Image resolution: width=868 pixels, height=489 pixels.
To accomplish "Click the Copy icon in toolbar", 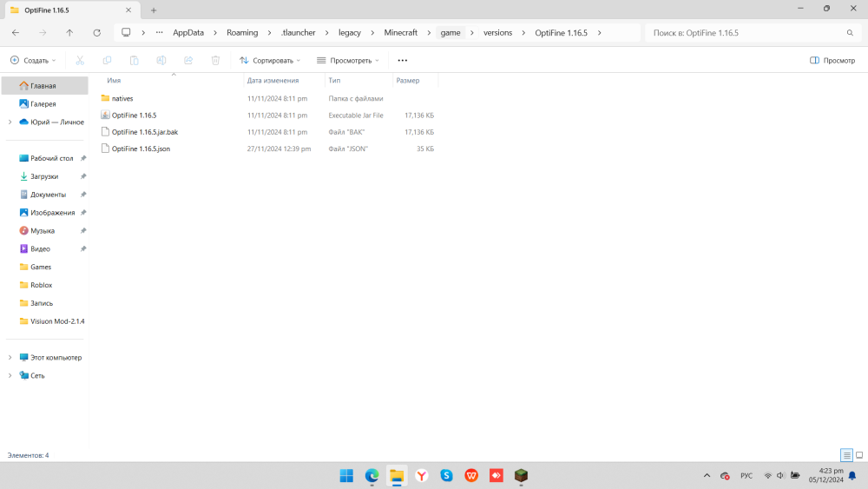I will click(107, 60).
